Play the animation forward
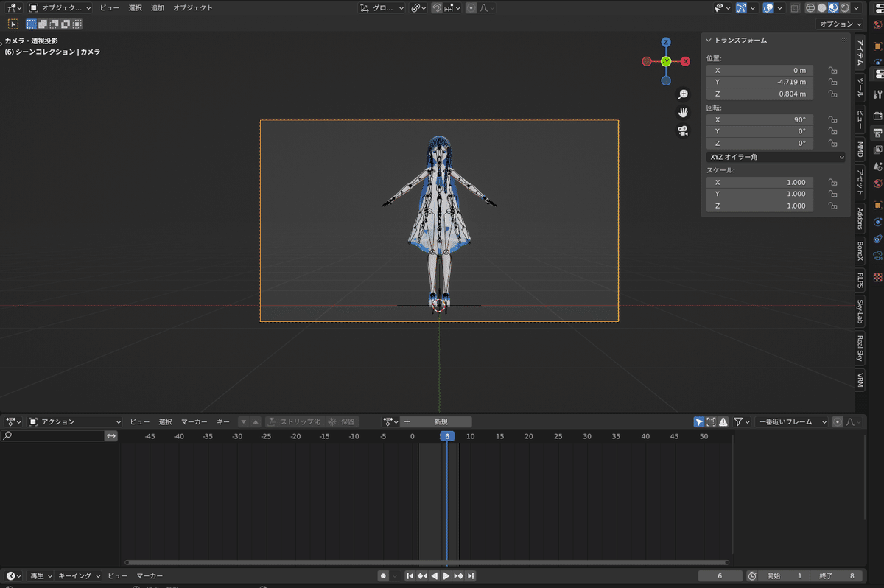 click(446, 575)
